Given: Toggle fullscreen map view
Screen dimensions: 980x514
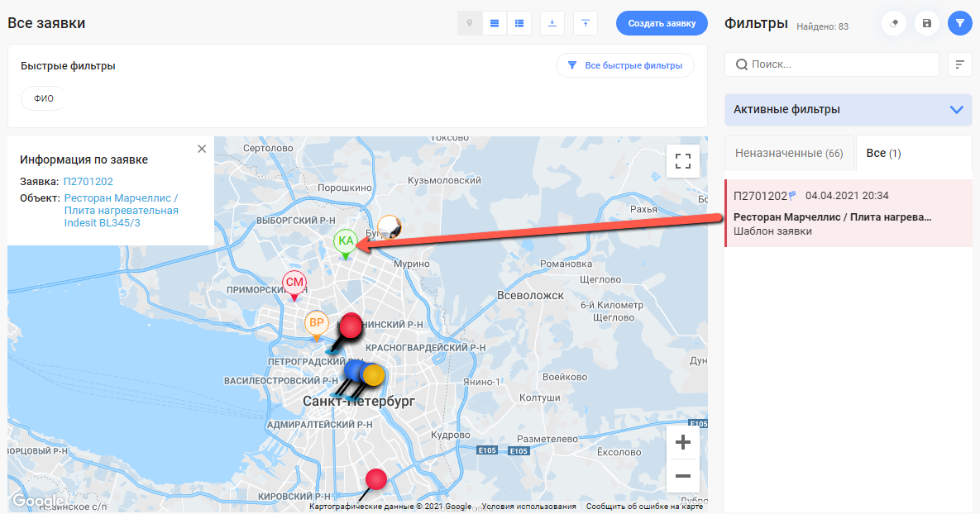Looking at the screenshot, I should 683,161.
